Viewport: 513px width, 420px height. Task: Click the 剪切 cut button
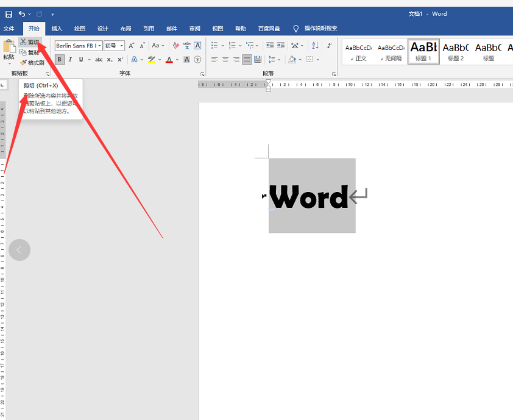click(x=30, y=42)
